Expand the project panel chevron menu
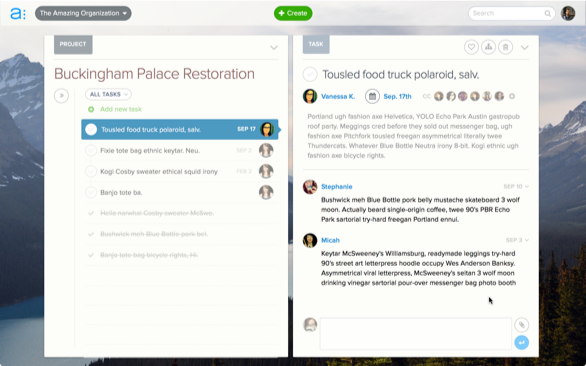Viewport: 586px width, 366px height. click(274, 48)
